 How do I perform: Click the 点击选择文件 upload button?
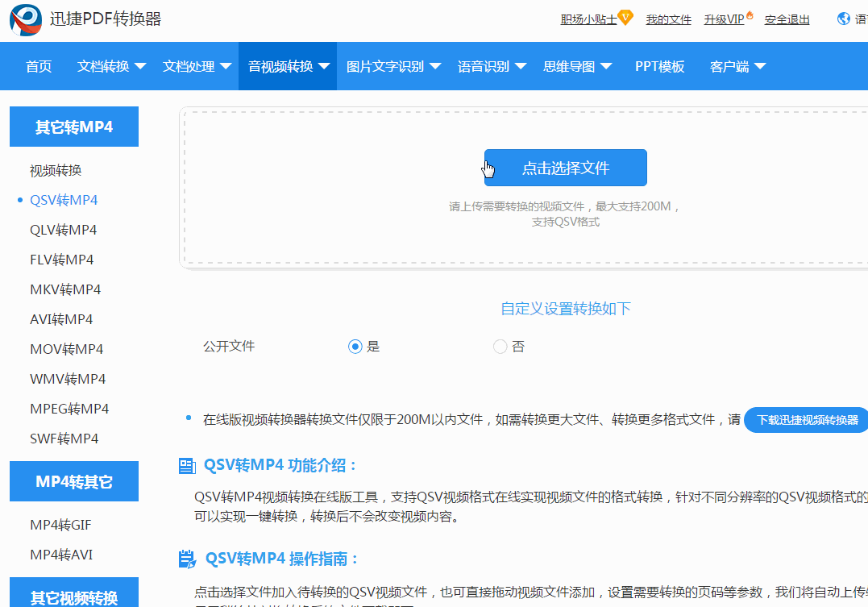coord(565,168)
